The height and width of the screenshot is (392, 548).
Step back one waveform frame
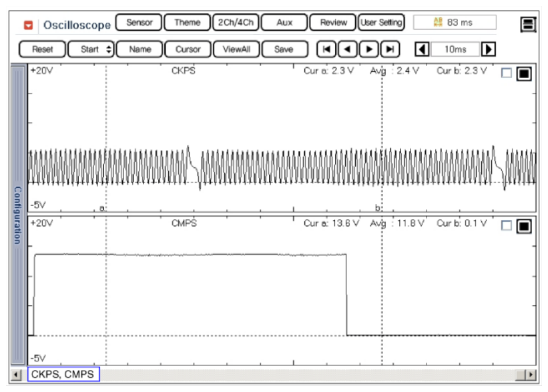(347, 49)
